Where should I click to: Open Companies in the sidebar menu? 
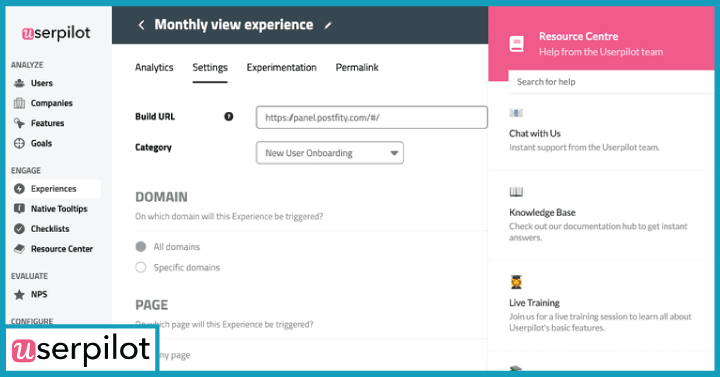[x=51, y=103]
